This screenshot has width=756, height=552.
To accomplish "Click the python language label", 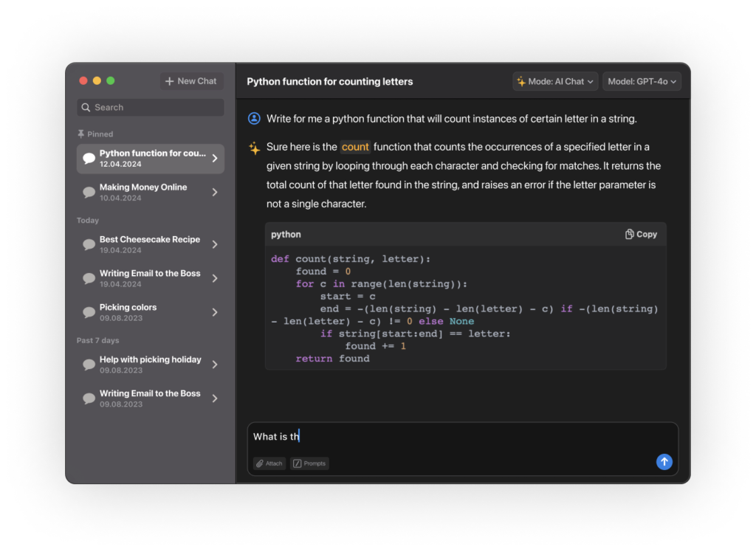I will click(286, 234).
